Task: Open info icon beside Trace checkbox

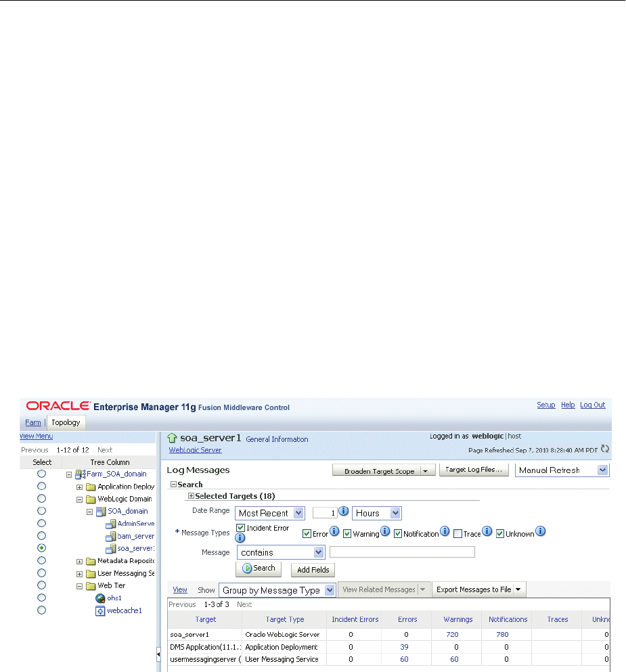Action: click(487, 531)
